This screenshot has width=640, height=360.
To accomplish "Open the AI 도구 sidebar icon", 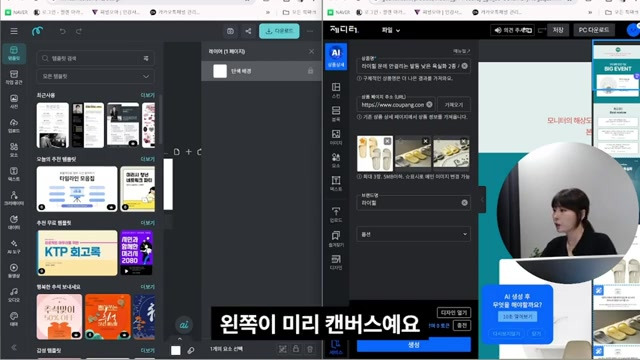I will click(14, 247).
